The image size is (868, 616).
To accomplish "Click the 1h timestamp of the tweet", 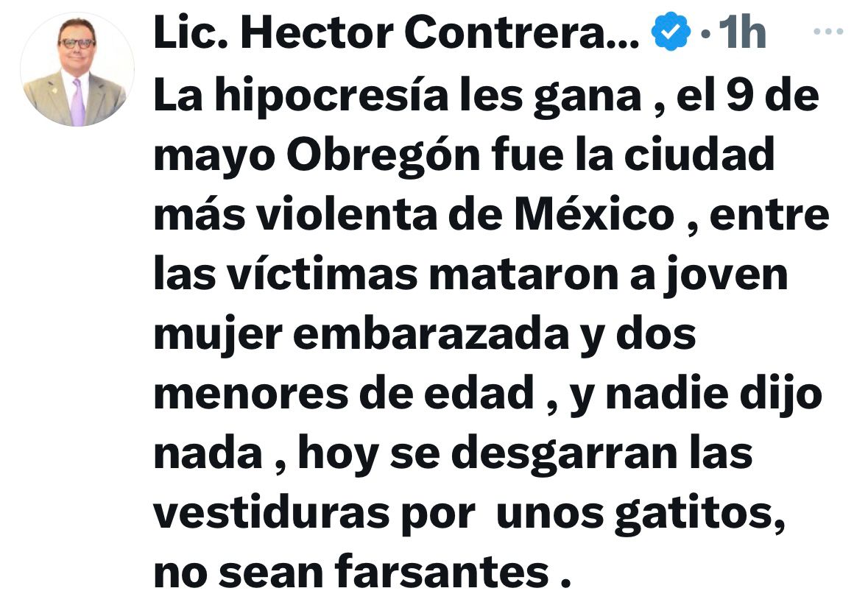I will click(x=742, y=32).
